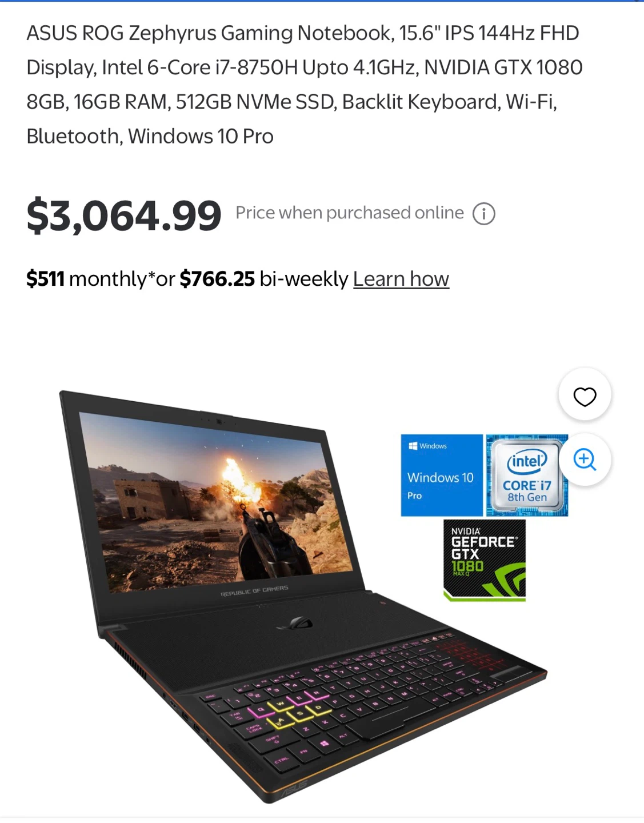Click Price when purchased online text
644x823 pixels.
point(350,213)
